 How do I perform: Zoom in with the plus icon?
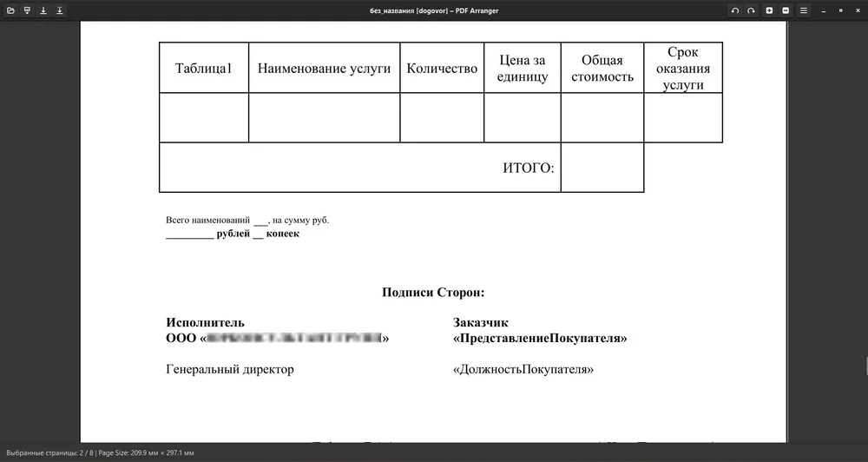[769, 10]
